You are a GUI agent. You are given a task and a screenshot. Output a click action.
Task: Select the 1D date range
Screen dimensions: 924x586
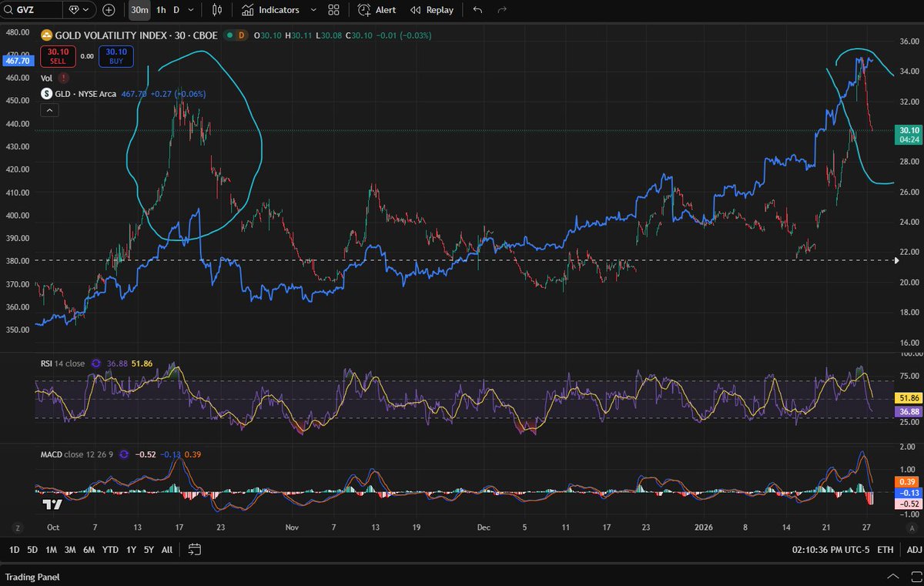click(x=14, y=550)
